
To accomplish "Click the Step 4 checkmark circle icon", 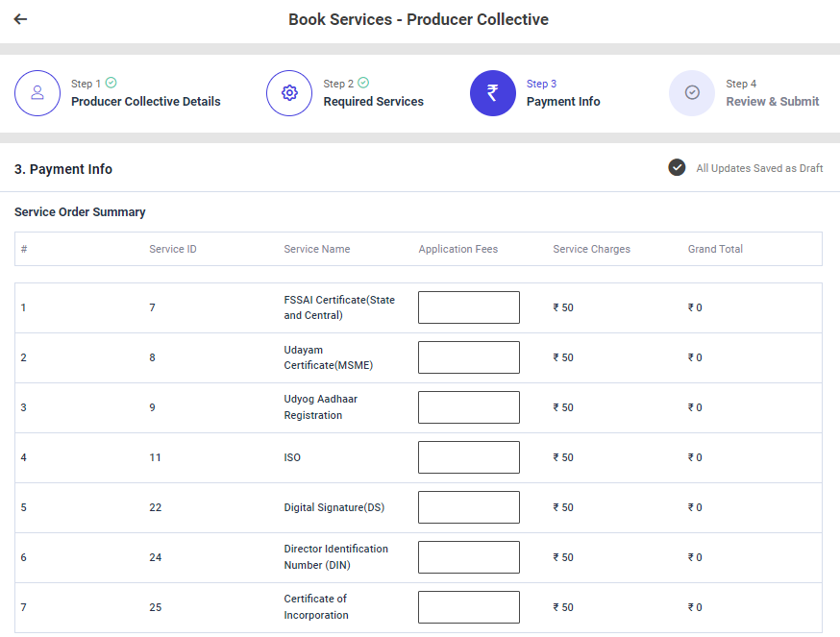I will tap(692, 93).
